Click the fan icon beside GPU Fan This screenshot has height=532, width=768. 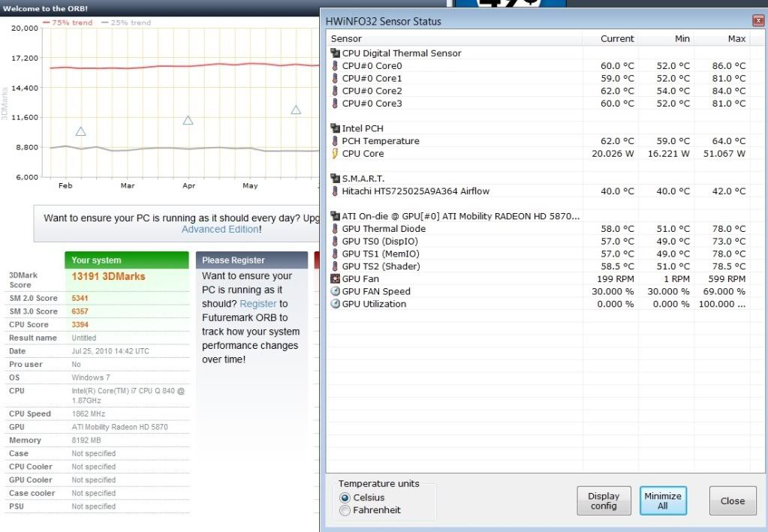335,278
